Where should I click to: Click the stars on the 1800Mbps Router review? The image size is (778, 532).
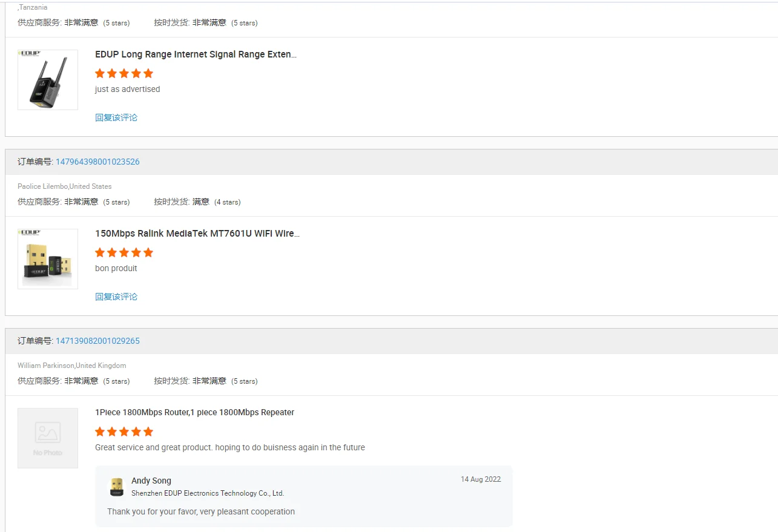pyautogui.click(x=124, y=432)
